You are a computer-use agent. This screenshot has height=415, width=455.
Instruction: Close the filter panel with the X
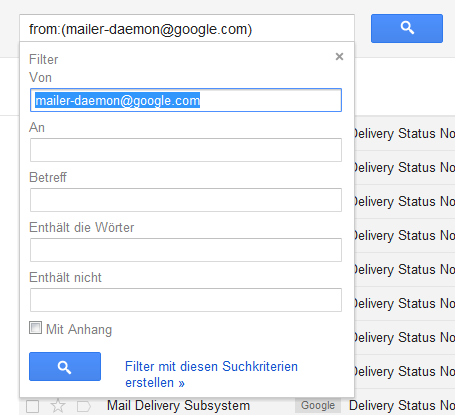339,57
